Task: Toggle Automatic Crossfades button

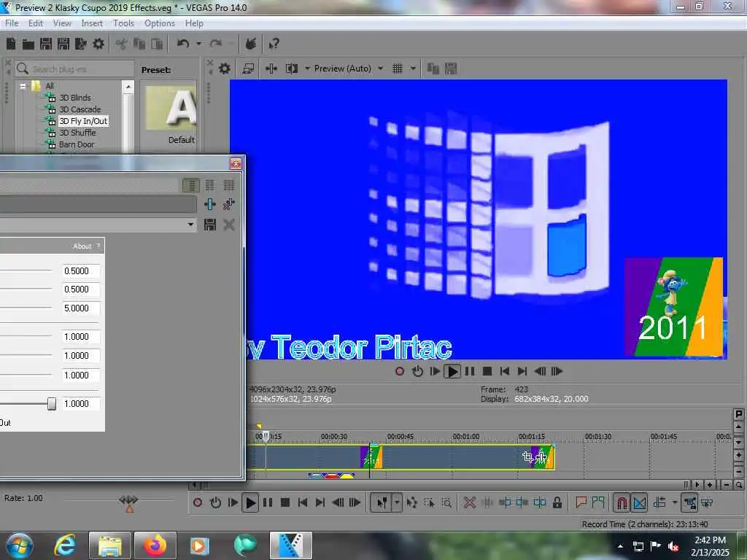Action: (639, 502)
